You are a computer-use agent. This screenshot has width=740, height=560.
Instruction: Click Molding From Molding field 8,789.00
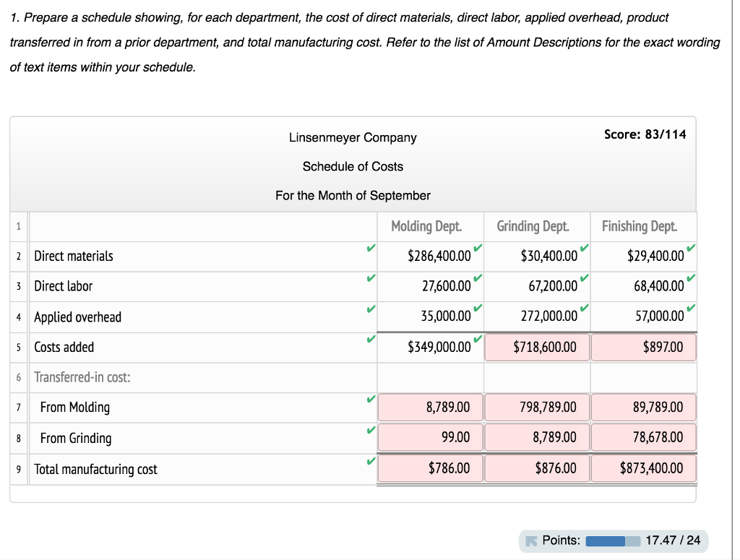[x=431, y=407]
